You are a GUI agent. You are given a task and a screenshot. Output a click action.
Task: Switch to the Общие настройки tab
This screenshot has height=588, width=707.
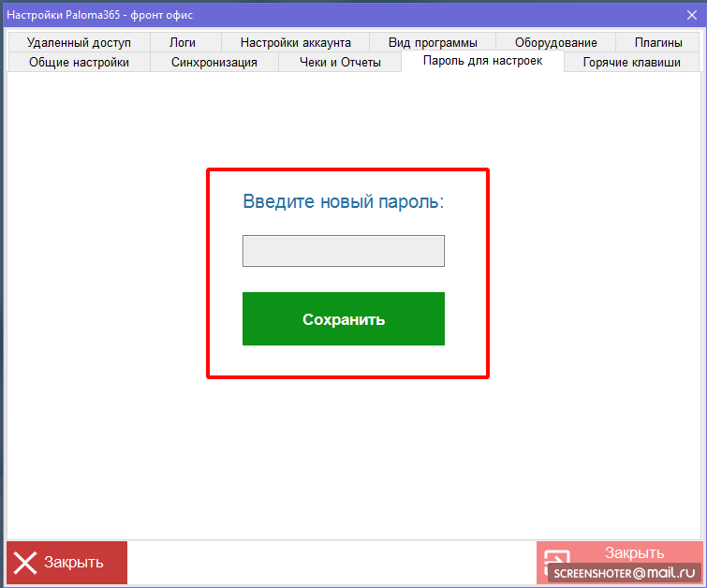click(79, 62)
